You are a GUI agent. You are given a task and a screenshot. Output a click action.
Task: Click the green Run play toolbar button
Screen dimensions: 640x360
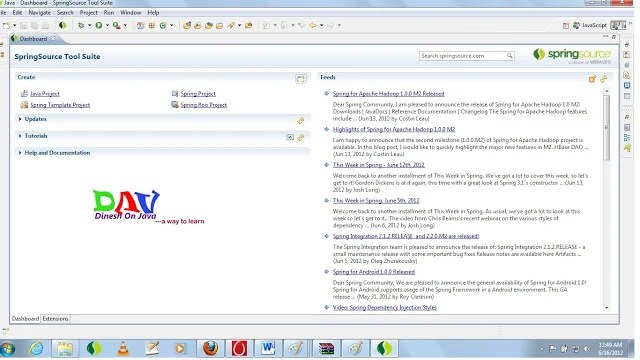(99, 25)
